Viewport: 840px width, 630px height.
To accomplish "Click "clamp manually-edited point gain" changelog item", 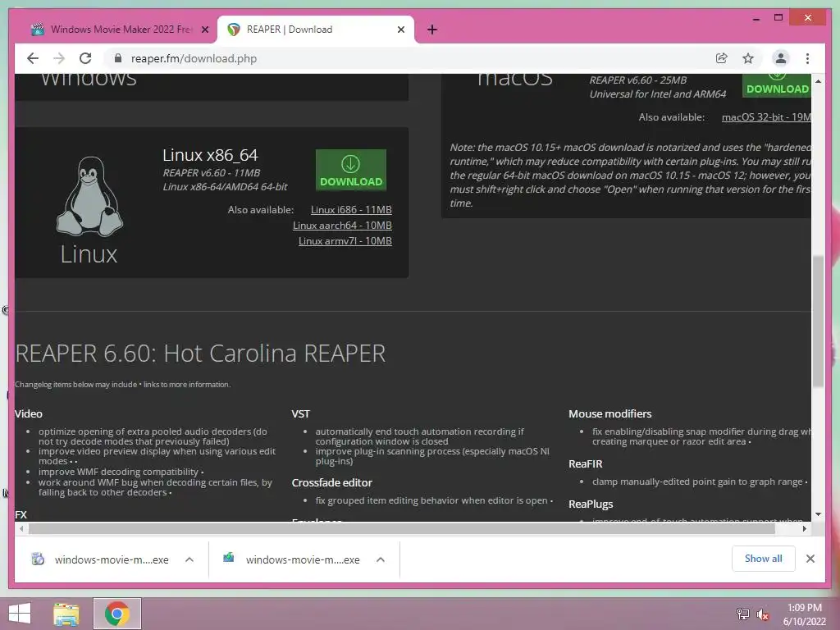I will pyautogui.click(x=697, y=482).
